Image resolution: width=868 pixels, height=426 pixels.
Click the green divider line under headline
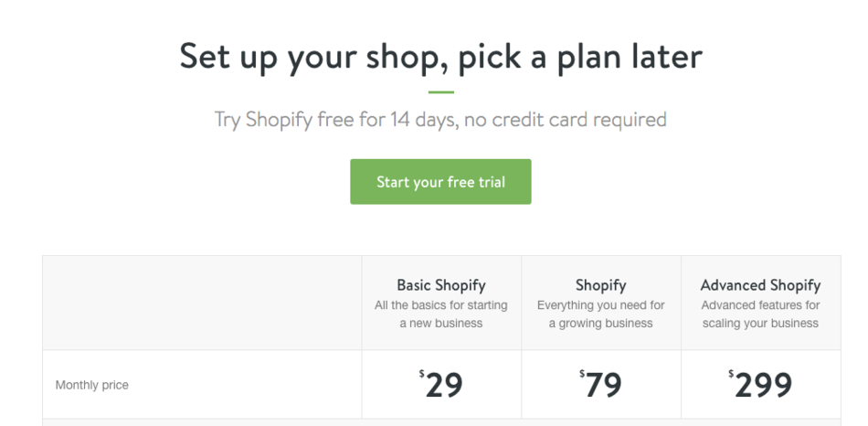coord(440,92)
